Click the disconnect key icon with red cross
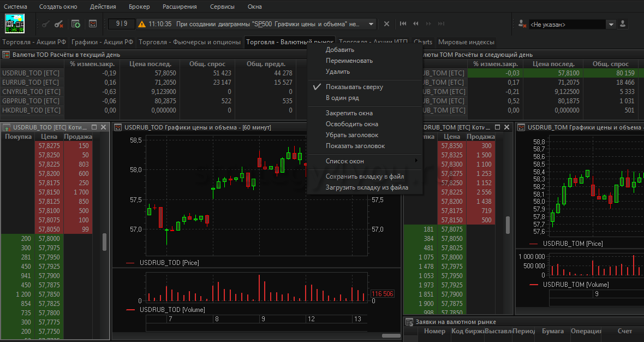The image size is (644, 342). tap(59, 24)
